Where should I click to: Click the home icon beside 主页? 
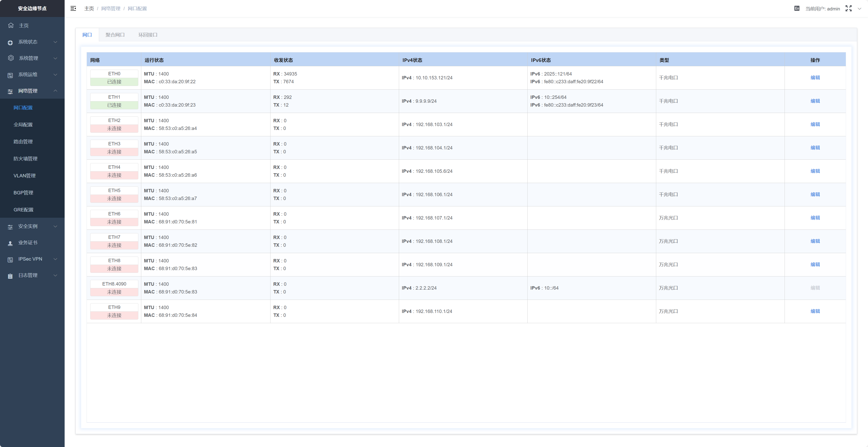(11, 25)
